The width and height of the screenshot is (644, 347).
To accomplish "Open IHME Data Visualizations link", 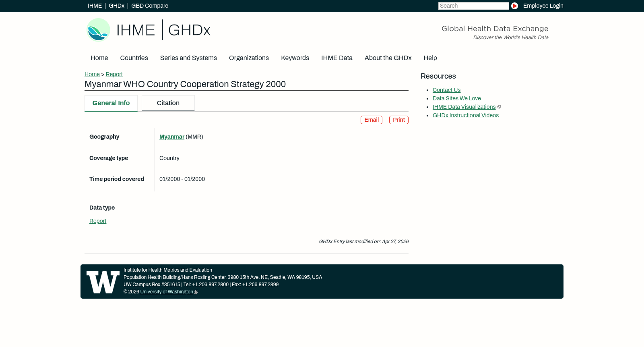I will point(464,107).
